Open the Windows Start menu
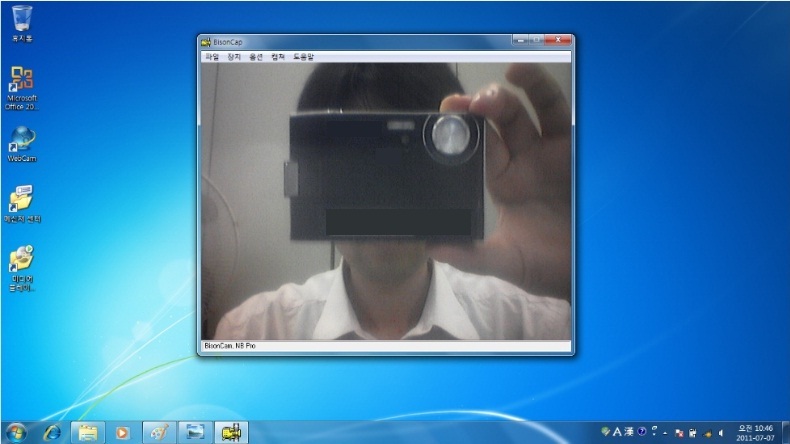 coord(17,432)
